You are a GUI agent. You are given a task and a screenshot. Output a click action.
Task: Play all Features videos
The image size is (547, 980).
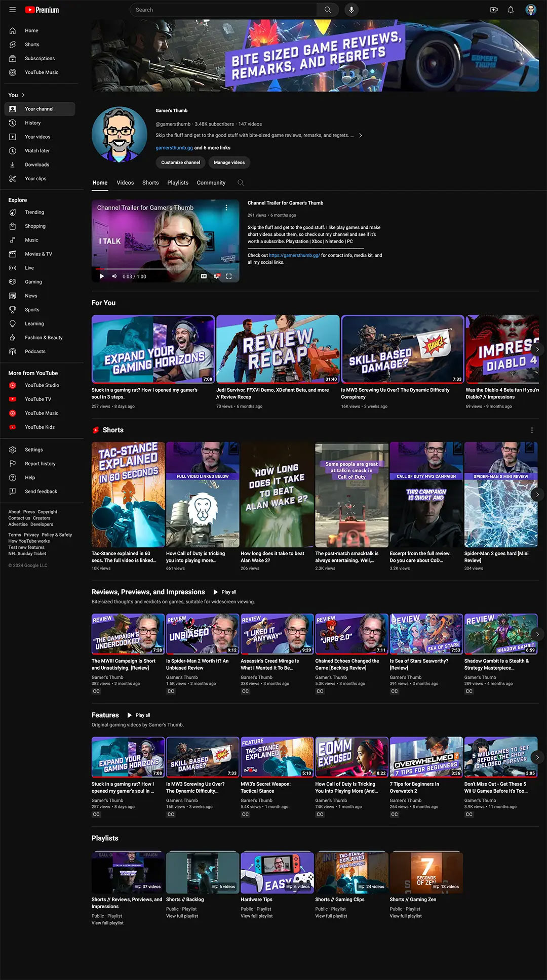(x=139, y=715)
